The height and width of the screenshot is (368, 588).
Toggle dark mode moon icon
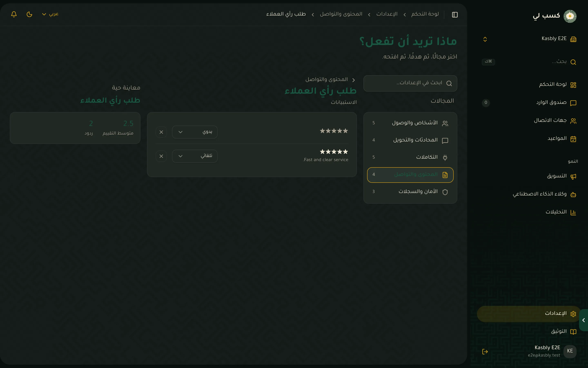[29, 14]
